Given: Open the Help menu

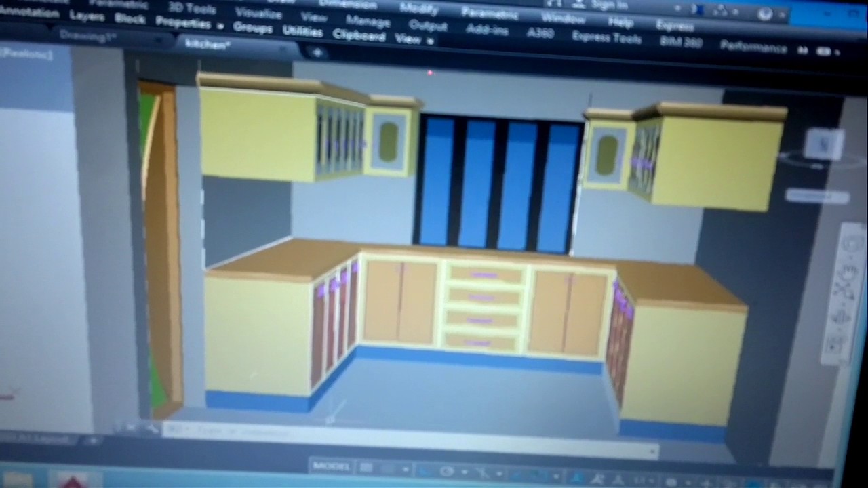Looking at the screenshot, I should 620,22.
